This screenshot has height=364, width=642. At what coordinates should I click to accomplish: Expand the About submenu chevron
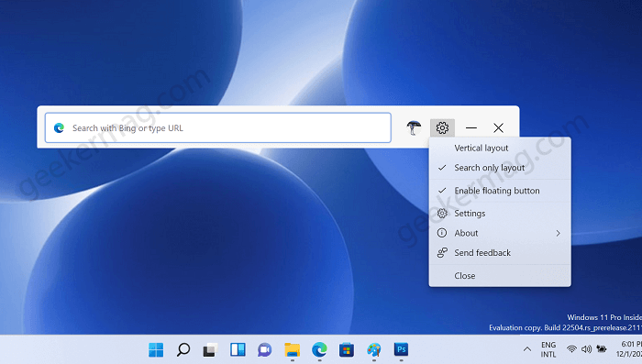click(x=558, y=233)
